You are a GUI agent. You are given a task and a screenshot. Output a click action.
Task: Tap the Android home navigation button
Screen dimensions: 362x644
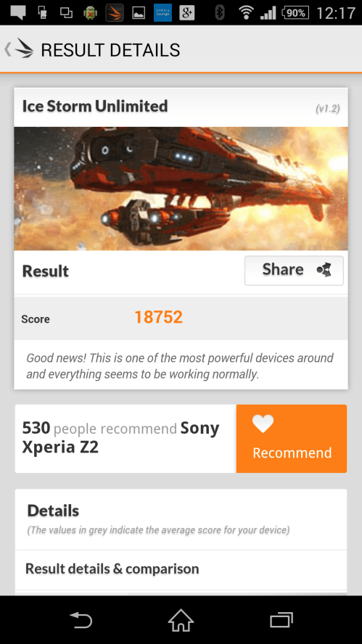181,620
